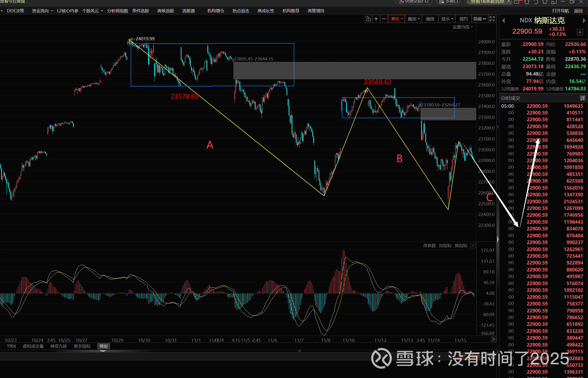The height and width of the screenshot is (378, 588).
Task: Open detailed trades via 详 icon
Action: click(582, 98)
